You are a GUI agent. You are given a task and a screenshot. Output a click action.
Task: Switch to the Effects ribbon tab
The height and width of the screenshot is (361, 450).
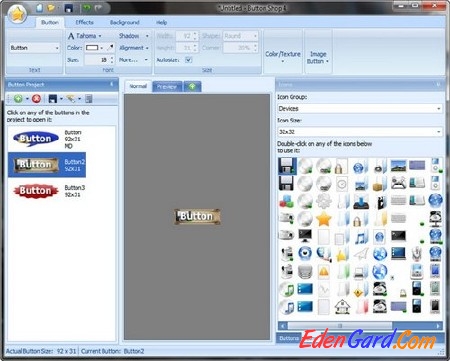pyautogui.click(x=84, y=22)
